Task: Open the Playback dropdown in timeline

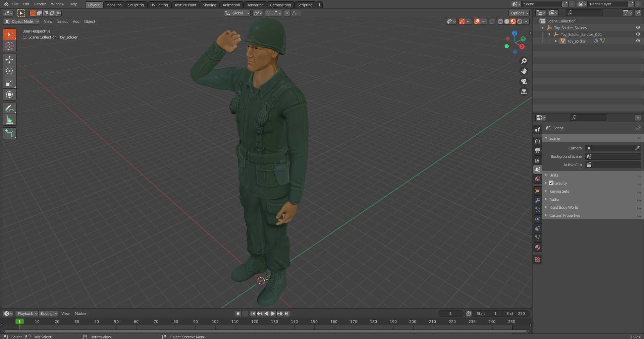Action: point(27,314)
